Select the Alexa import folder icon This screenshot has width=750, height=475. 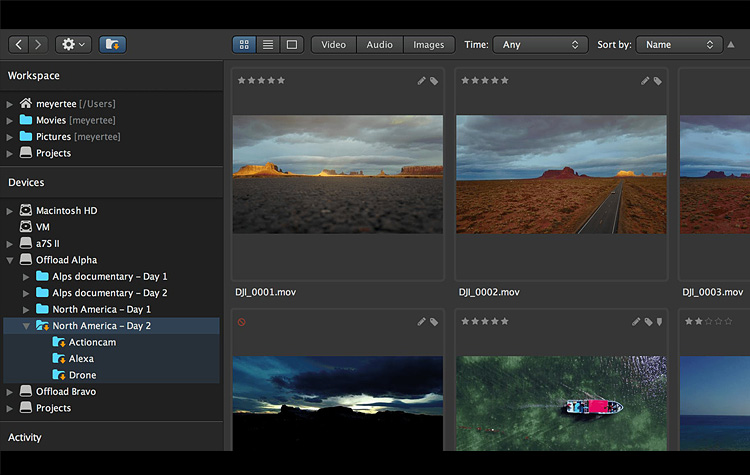pos(59,358)
